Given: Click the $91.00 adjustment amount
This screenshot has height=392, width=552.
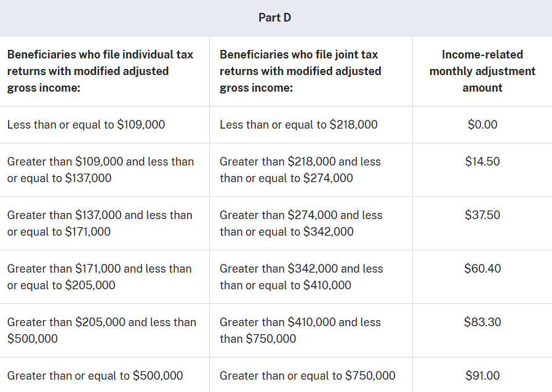Looking at the screenshot, I should [482, 376].
